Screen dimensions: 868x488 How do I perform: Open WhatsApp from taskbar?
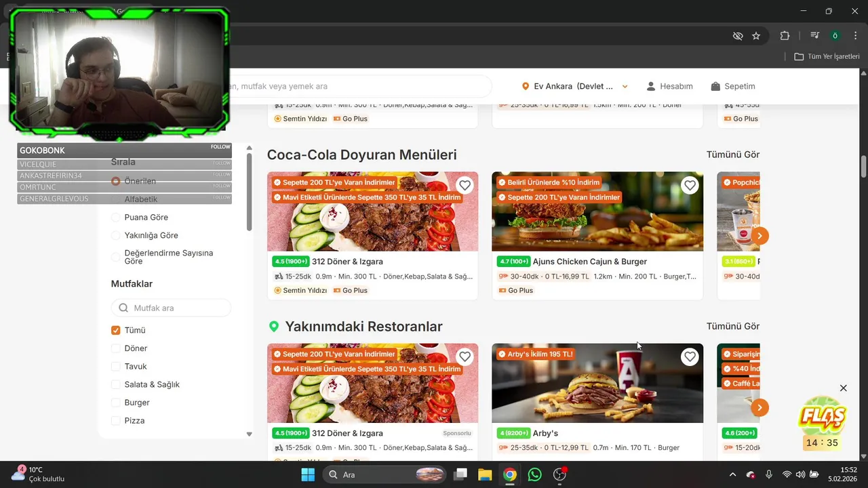coord(534,474)
